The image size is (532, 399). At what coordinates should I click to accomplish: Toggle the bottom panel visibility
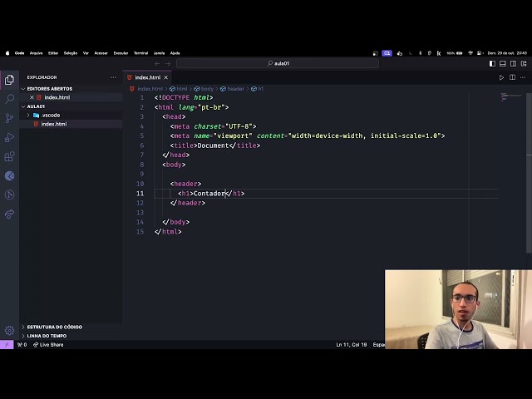pyautogui.click(x=503, y=64)
